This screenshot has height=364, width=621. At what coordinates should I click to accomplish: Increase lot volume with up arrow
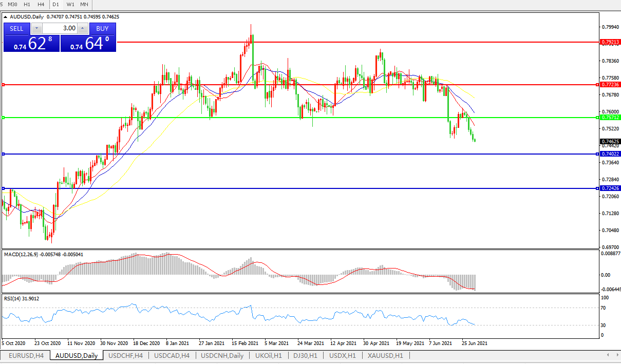coord(83,28)
